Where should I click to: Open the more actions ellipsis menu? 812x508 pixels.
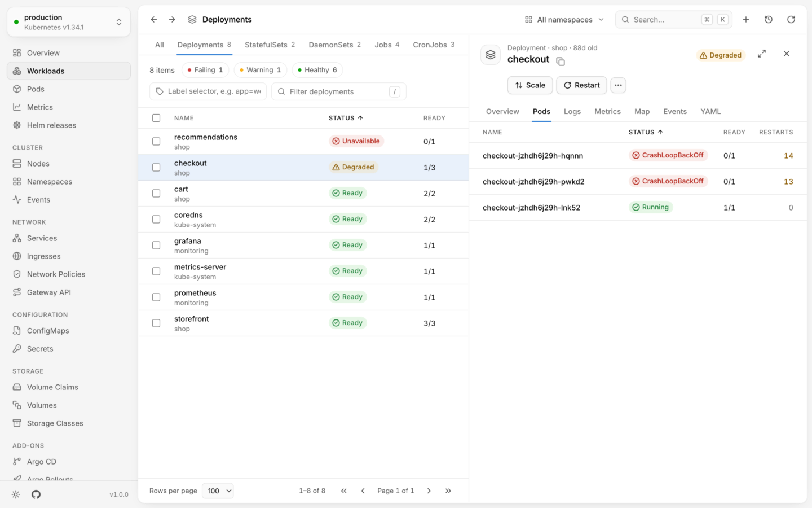pyautogui.click(x=619, y=85)
